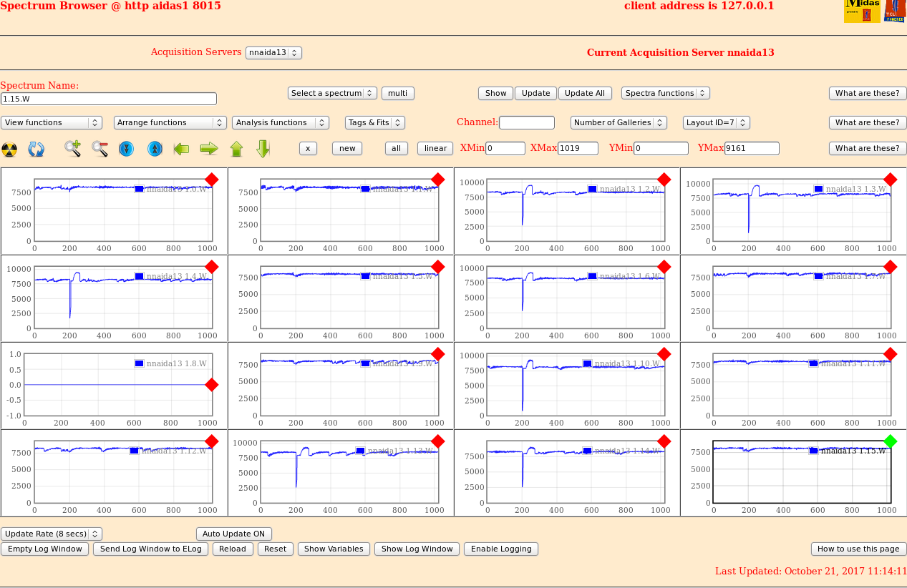Toggle the green diamond on spectrum 1.15.W
907x588 pixels.
(891, 441)
